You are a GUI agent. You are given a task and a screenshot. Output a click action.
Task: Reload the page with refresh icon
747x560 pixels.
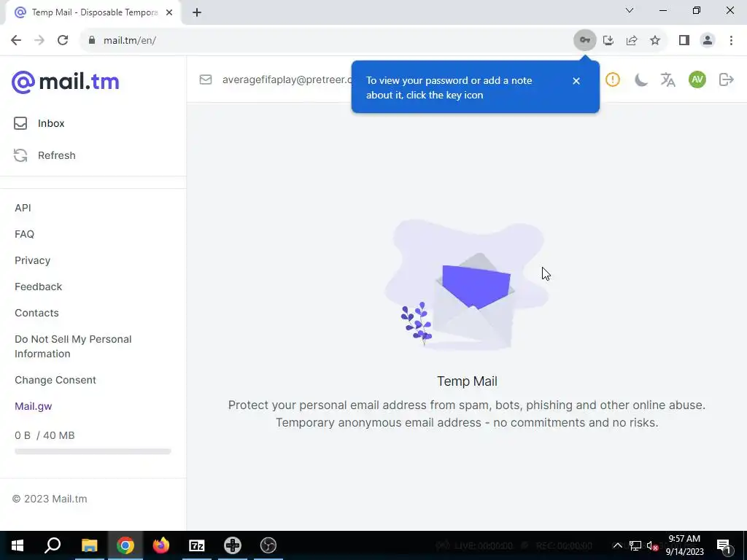coord(63,40)
